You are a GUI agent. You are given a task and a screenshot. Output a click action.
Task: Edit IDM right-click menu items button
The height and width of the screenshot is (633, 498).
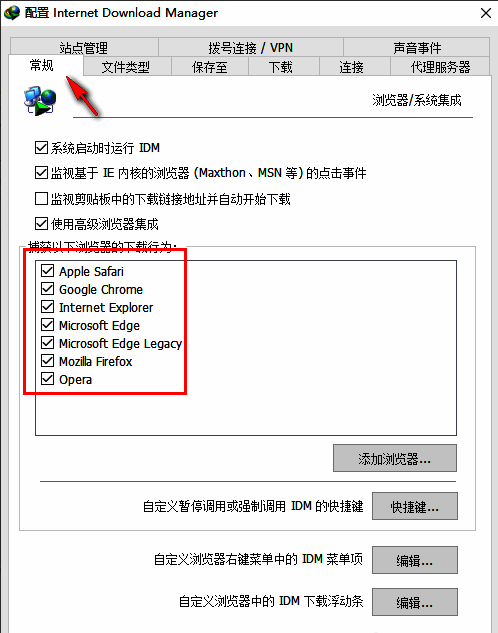click(415, 560)
